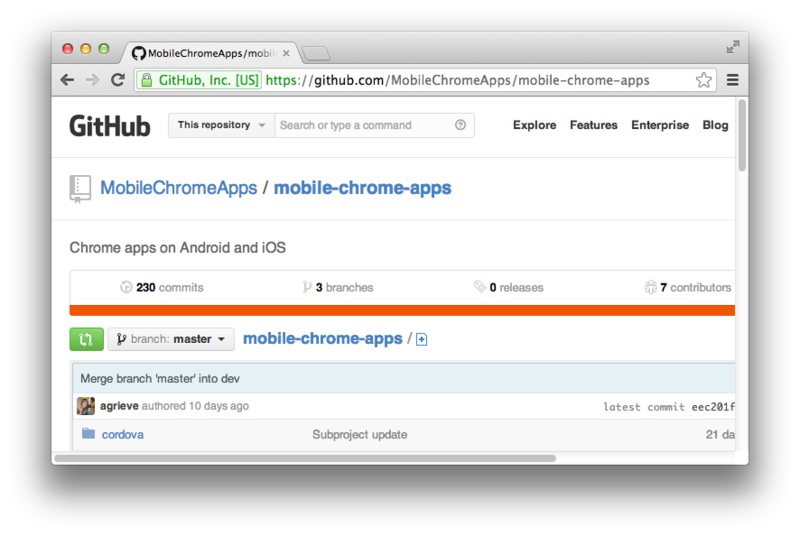Viewport: 800px width, 536px height.
Task: Click the browser forward arrow
Action: 92,80
